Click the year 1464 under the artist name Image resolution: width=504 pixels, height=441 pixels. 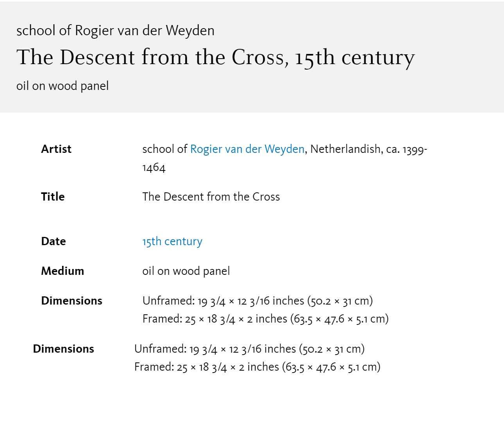154,168
